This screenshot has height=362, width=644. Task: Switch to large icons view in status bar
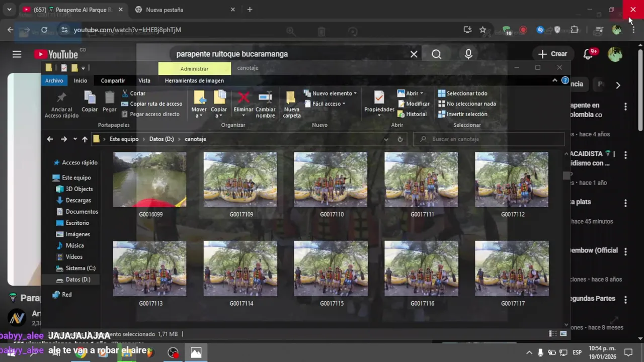click(x=563, y=334)
